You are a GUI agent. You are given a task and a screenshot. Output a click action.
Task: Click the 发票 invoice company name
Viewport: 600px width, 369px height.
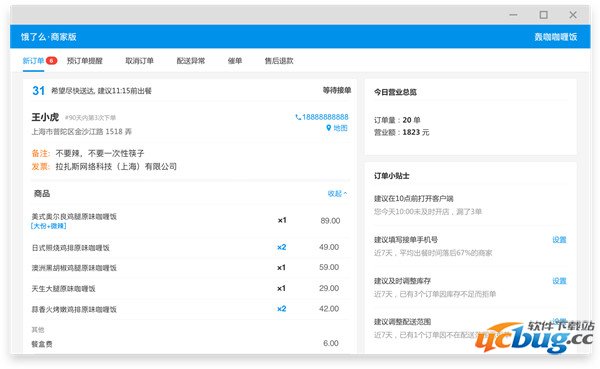tap(116, 167)
